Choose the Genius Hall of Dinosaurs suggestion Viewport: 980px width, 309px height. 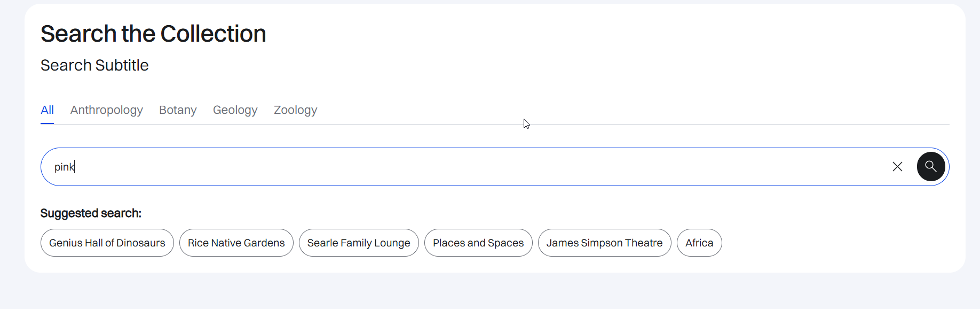[x=107, y=243]
